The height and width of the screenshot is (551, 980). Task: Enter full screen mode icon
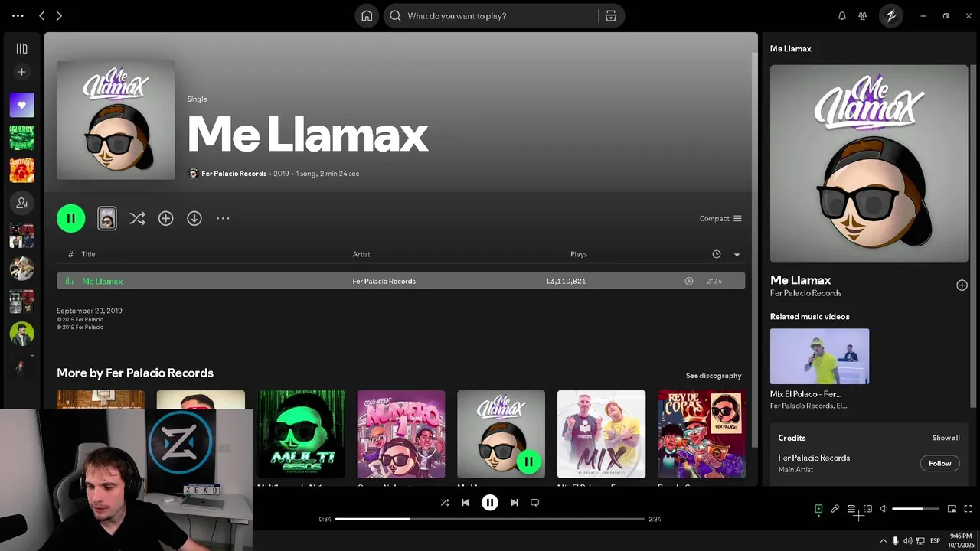tap(968, 509)
